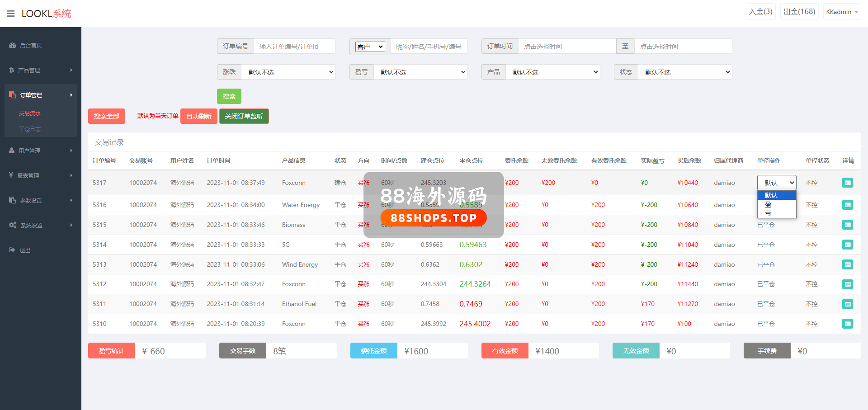This screenshot has width=868, height=410.
Task: Expand the KKadmin user dropdown
Action: click(841, 12)
